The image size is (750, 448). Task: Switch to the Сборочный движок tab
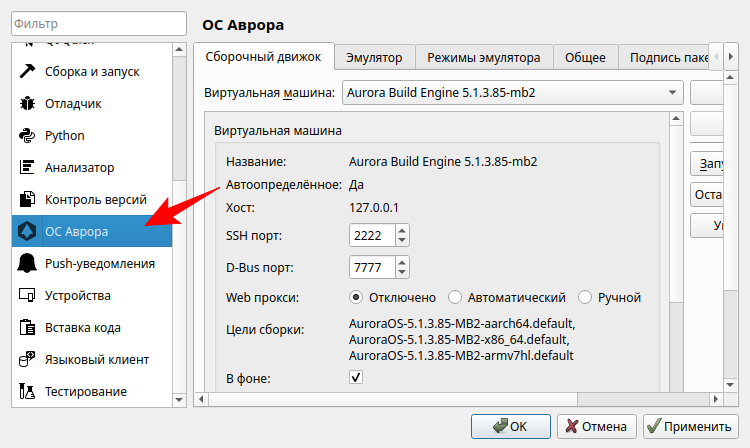[264, 57]
